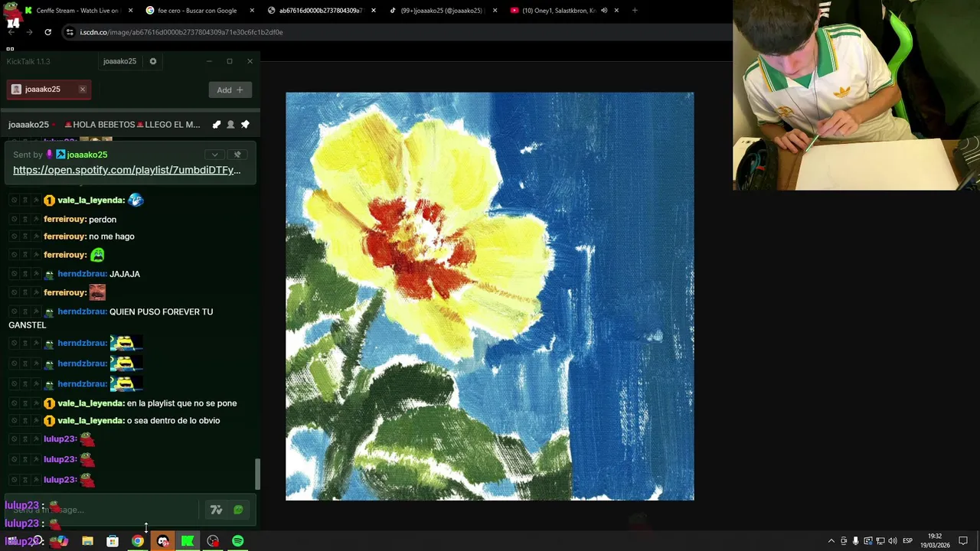Switch to 'foe cero - Buscar con Google' tab

pos(197,11)
